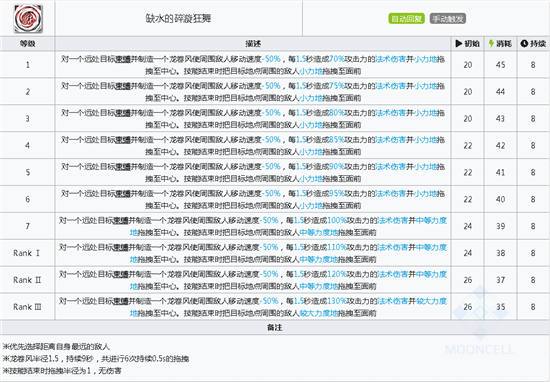This screenshot has width=550, height=382.
Task: Click the 130% value in Rank III description
Action: [x=337, y=301]
